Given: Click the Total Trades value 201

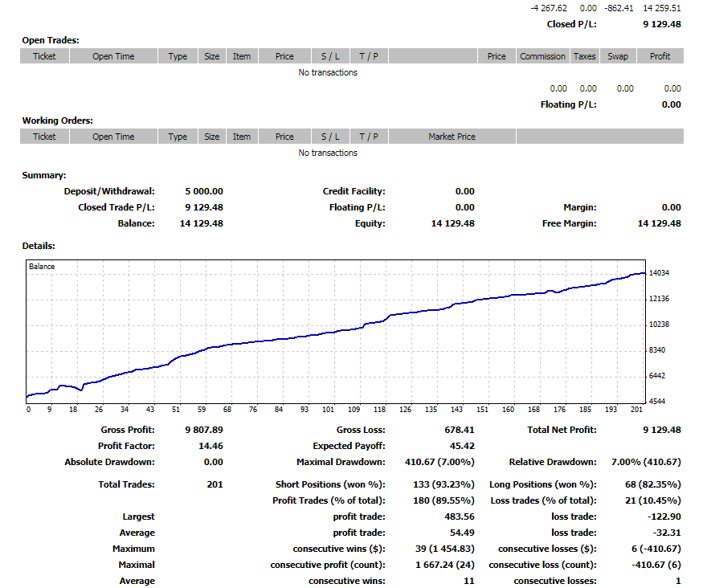Looking at the screenshot, I should (215, 484).
